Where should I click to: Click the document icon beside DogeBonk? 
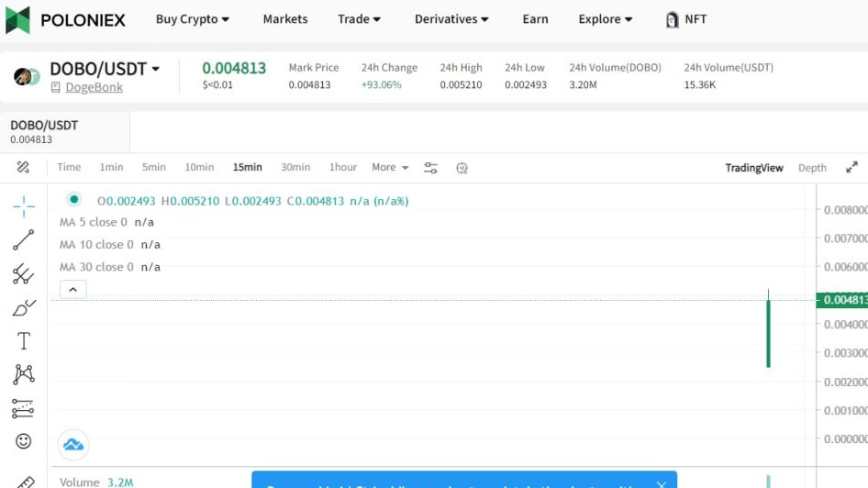(x=55, y=87)
